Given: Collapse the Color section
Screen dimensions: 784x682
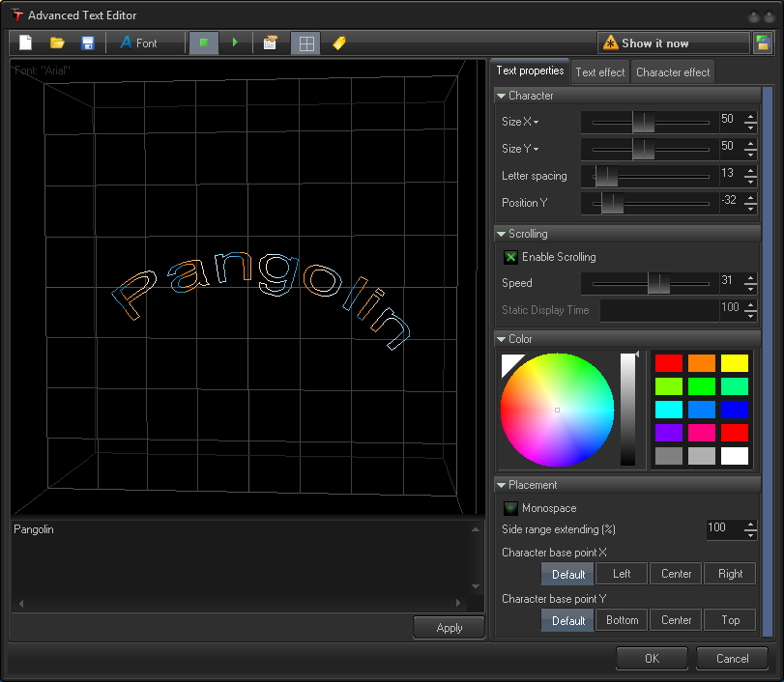Looking at the screenshot, I should (x=501, y=339).
